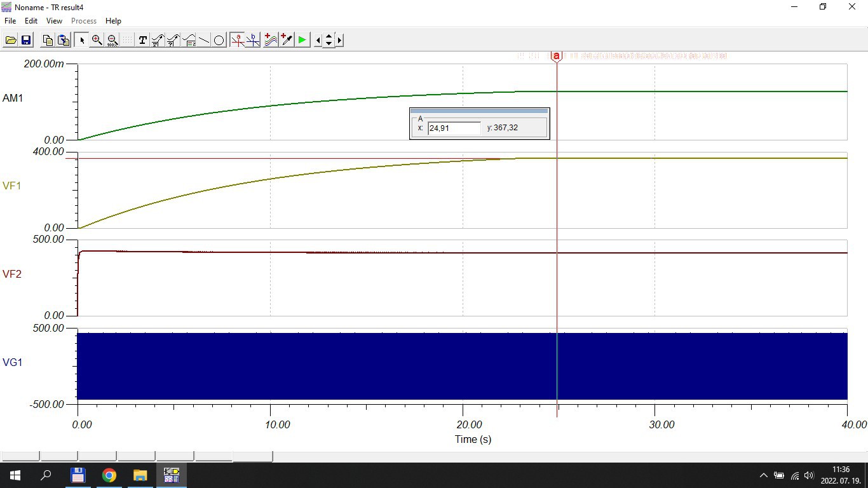Run analysis with green play button
Viewport: 868px width, 488px height.
[x=302, y=40]
